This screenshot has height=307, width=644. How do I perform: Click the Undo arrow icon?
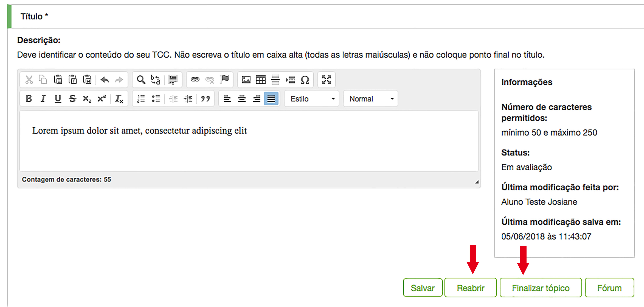coord(104,80)
